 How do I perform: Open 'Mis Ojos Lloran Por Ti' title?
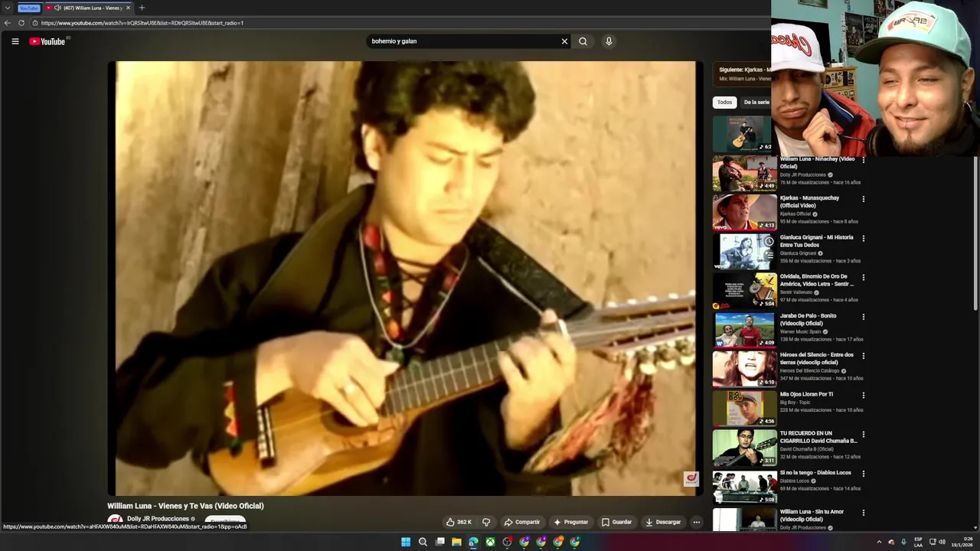pyautogui.click(x=806, y=394)
